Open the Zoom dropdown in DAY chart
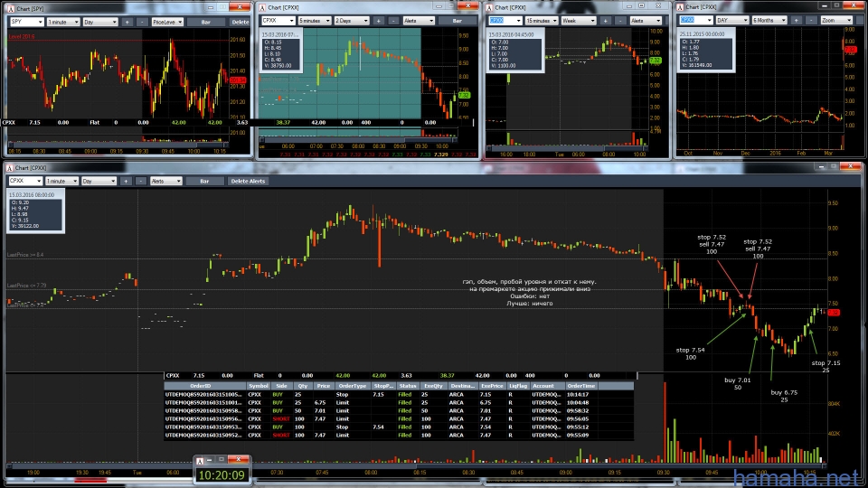 click(835, 20)
